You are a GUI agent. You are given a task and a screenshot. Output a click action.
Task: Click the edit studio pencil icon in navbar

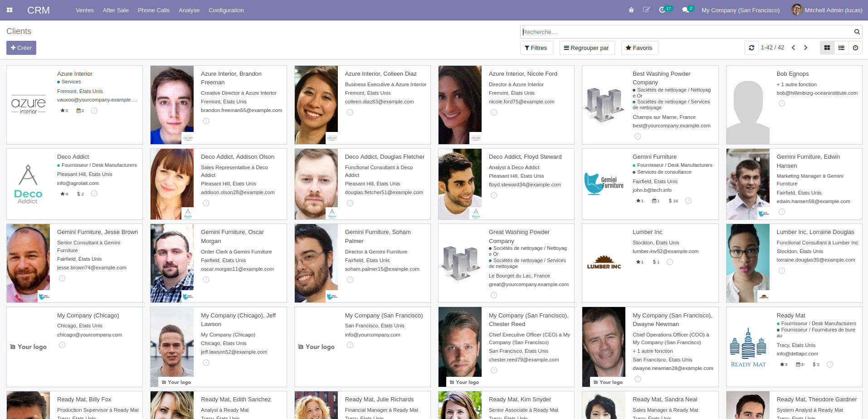point(647,10)
